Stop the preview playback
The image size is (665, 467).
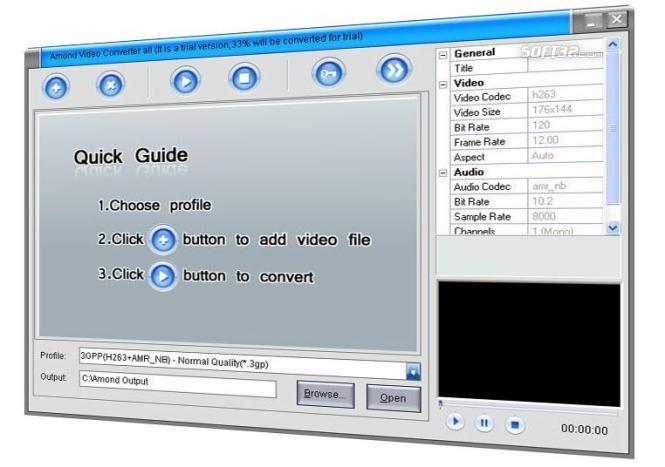click(514, 424)
